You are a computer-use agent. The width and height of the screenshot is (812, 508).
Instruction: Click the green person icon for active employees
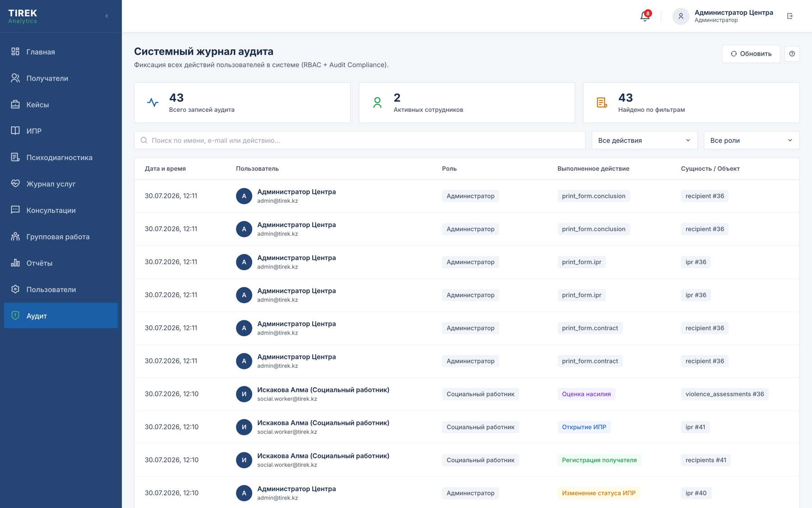coord(377,103)
